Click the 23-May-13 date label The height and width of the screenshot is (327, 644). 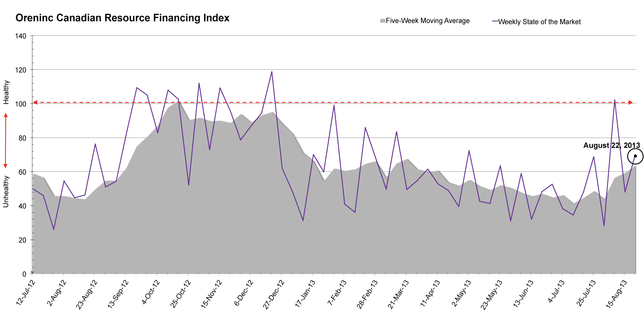(x=492, y=295)
